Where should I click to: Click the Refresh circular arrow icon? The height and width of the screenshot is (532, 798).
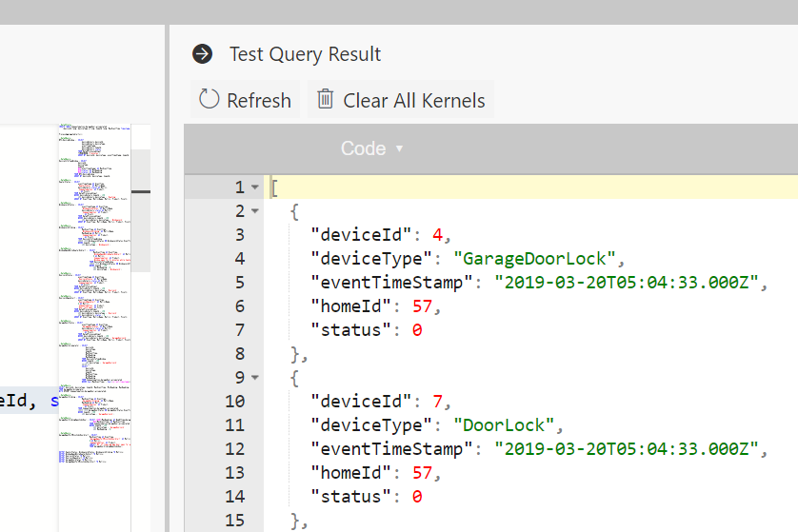click(209, 99)
